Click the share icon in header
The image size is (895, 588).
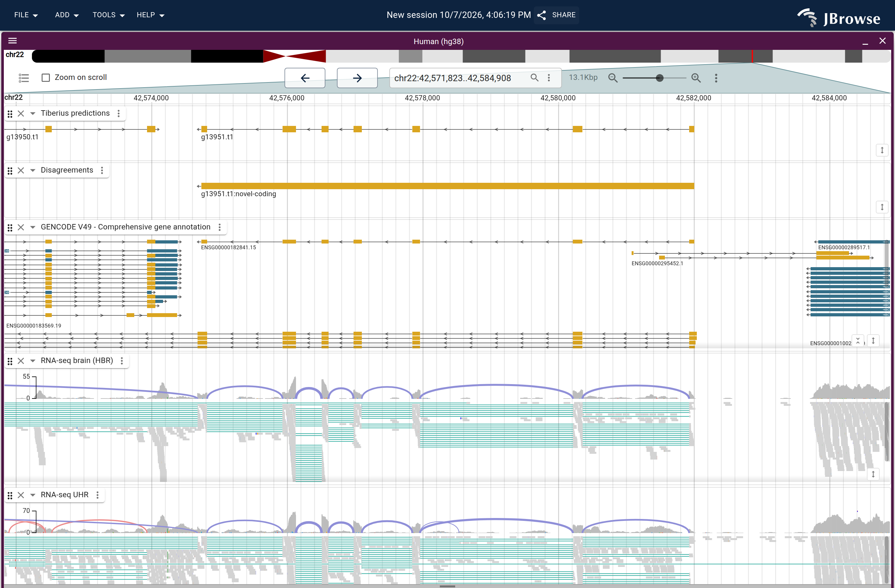tap(541, 15)
